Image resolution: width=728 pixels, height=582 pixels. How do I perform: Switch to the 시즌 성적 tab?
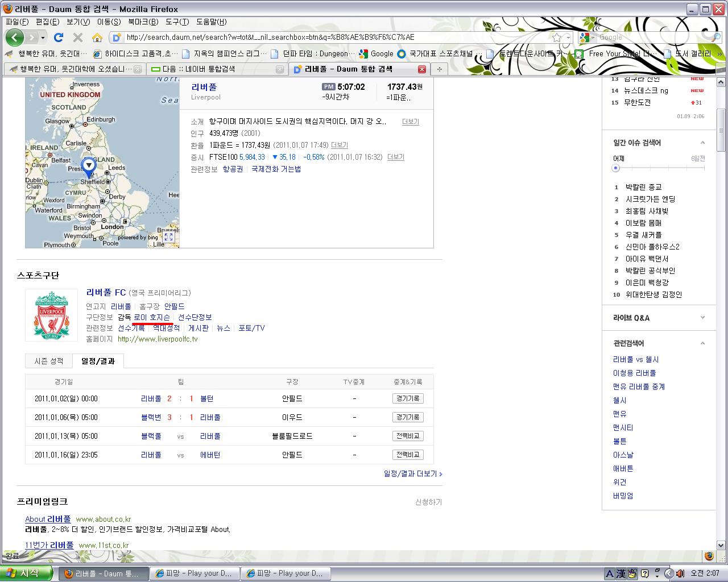[49, 361]
